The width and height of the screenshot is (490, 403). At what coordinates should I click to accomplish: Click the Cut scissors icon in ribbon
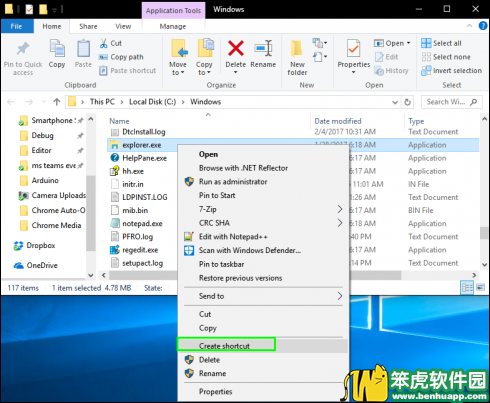coord(104,43)
